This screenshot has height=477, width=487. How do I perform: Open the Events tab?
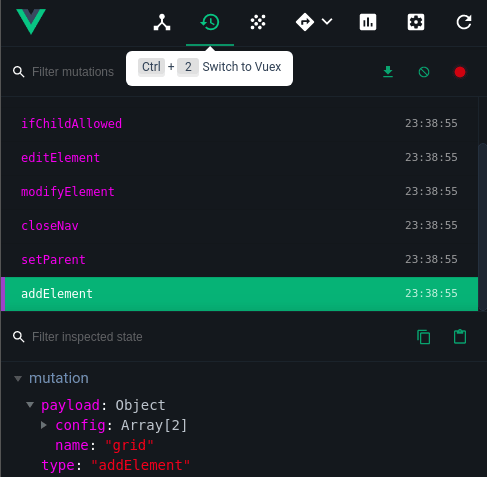[x=258, y=22]
